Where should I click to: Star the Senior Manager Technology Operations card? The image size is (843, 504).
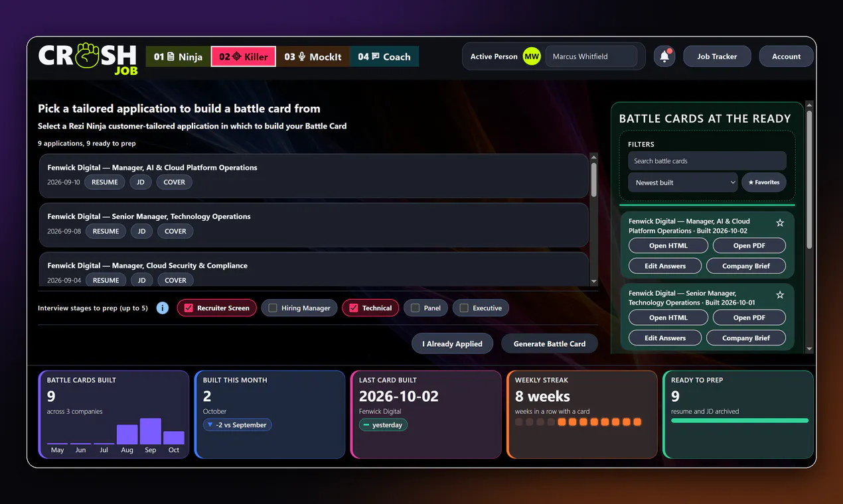(x=780, y=294)
